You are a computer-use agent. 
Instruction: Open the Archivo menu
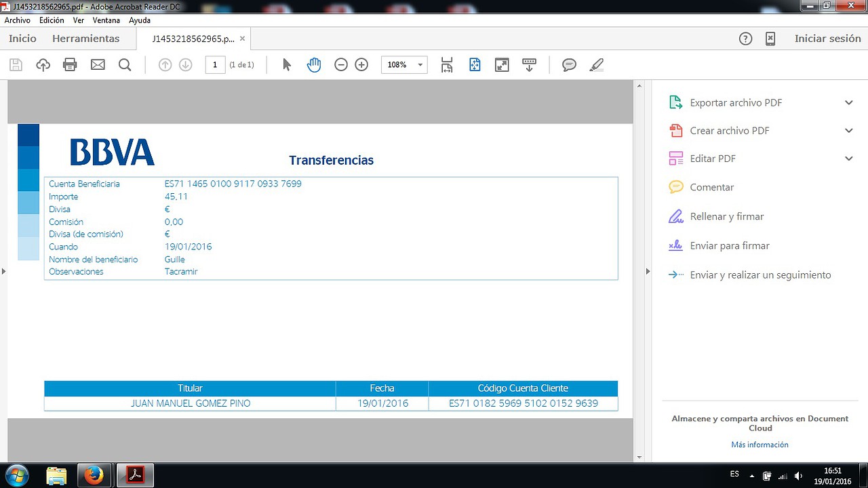17,20
